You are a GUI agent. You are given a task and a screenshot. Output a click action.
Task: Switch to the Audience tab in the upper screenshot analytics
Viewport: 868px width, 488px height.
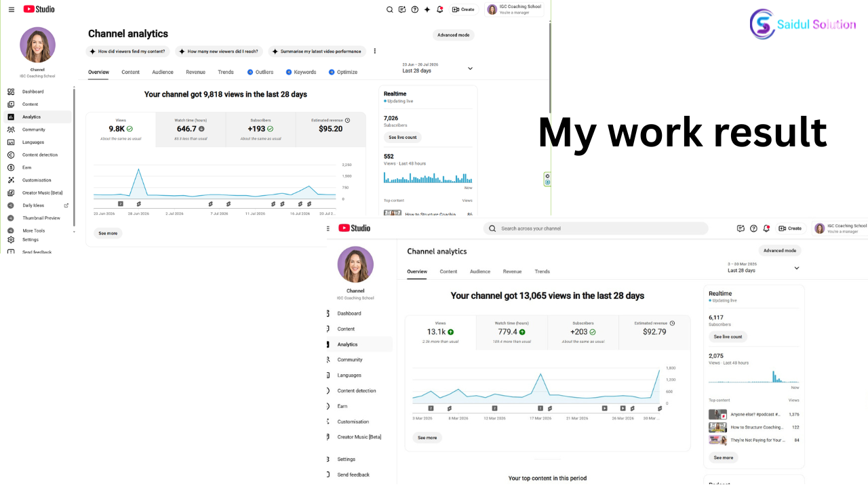[163, 72]
